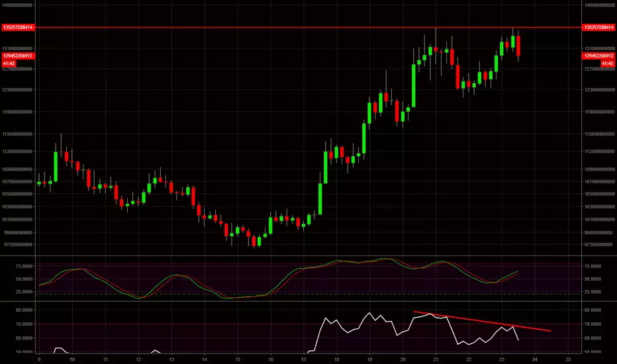The height and width of the screenshot is (364, 617).
Task: Click stochastic 25.0000 level on left axis
Action: pyautogui.click(x=24, y=292)
